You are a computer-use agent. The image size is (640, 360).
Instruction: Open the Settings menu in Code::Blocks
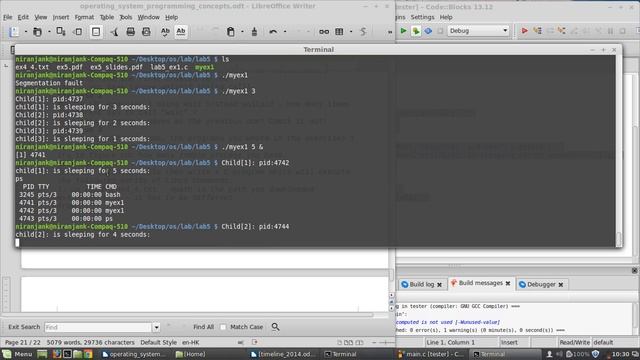422,17
